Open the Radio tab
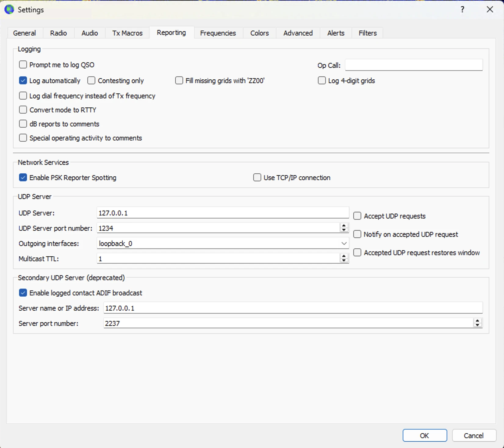Screen dimensions: 504x448 59,33
